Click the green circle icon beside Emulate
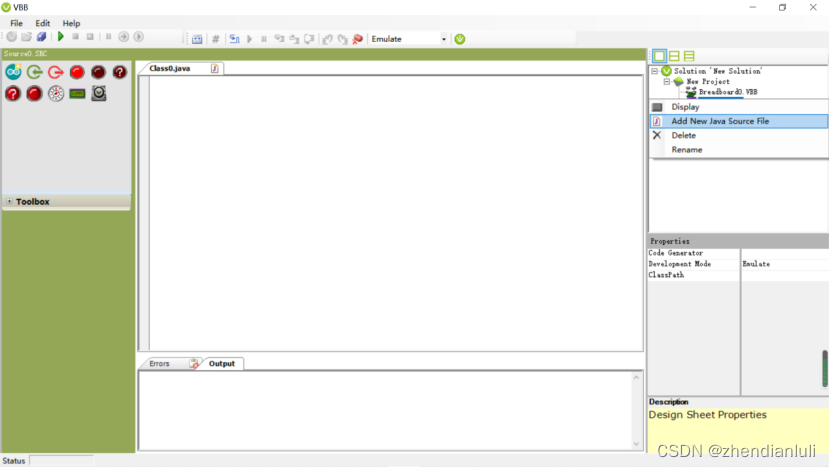This screenshot has width=830, height=467. click(x=460, y=39)
